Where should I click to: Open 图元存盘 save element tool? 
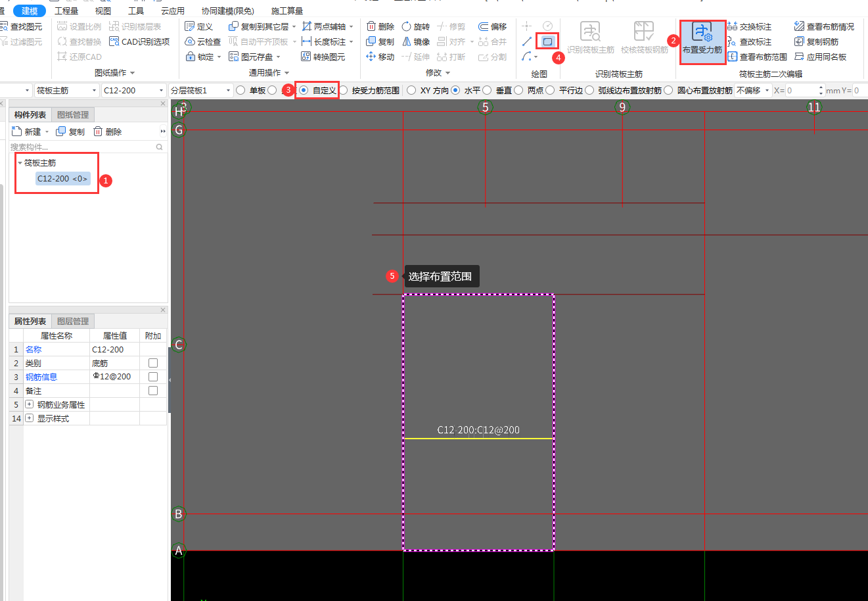(x=254, y=57)
